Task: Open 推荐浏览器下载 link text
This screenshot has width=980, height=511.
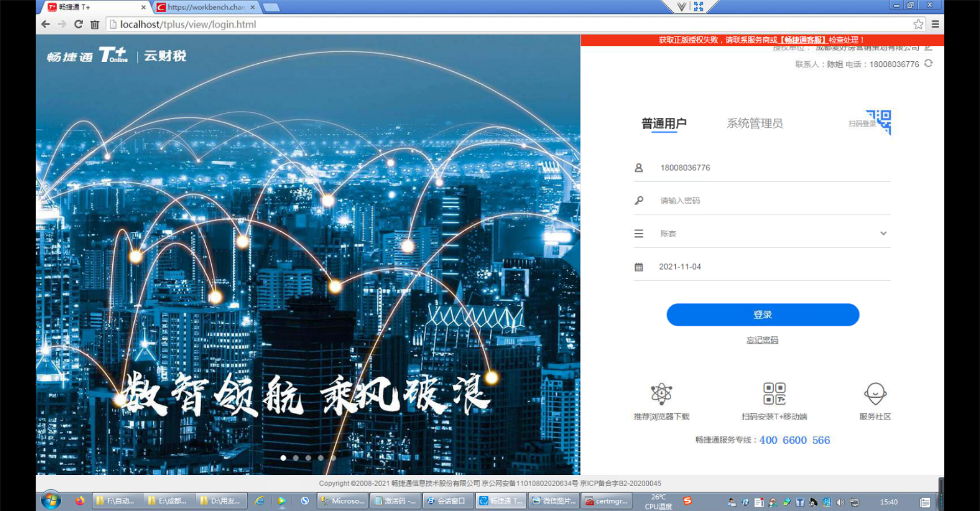Action: click(x=661, y=417)
